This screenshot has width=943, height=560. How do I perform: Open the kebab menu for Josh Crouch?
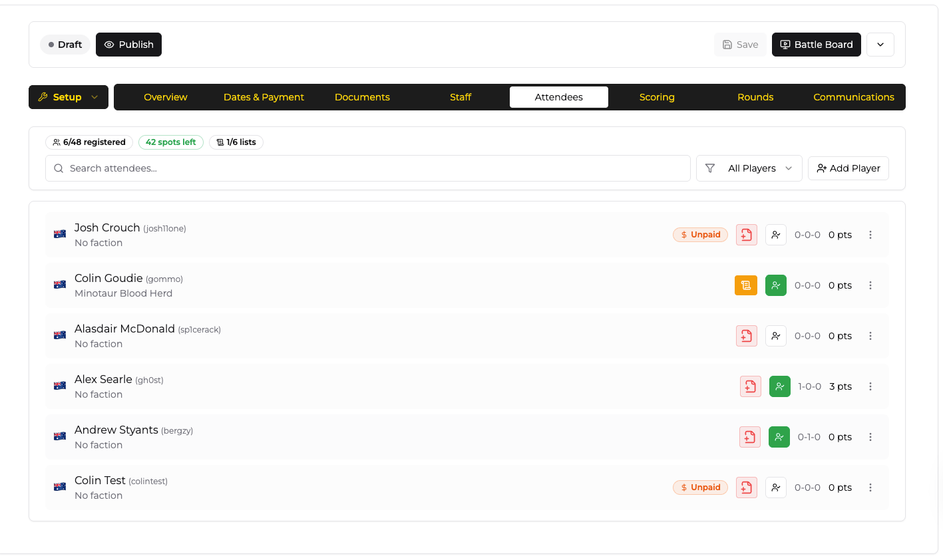[x=870, y=235]
